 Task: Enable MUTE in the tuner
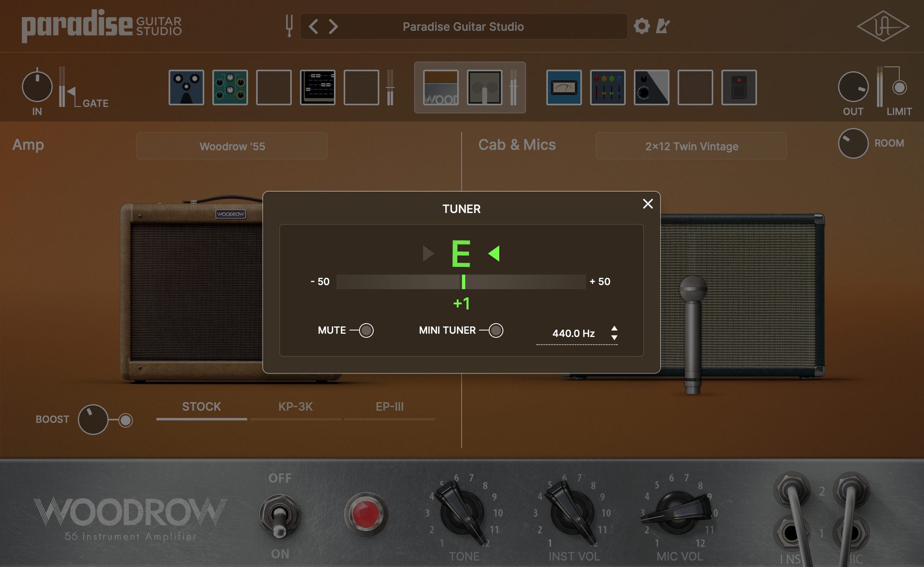click(366, 330)
